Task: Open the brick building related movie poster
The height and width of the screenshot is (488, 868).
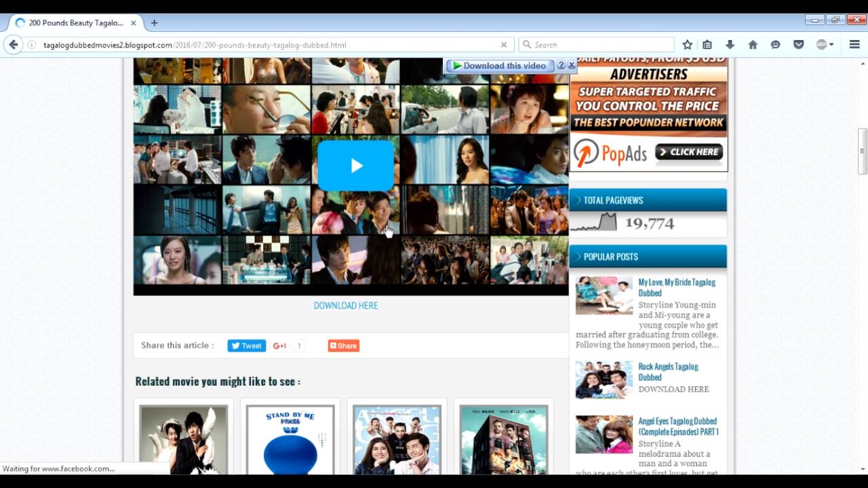Action: (504, 439)
